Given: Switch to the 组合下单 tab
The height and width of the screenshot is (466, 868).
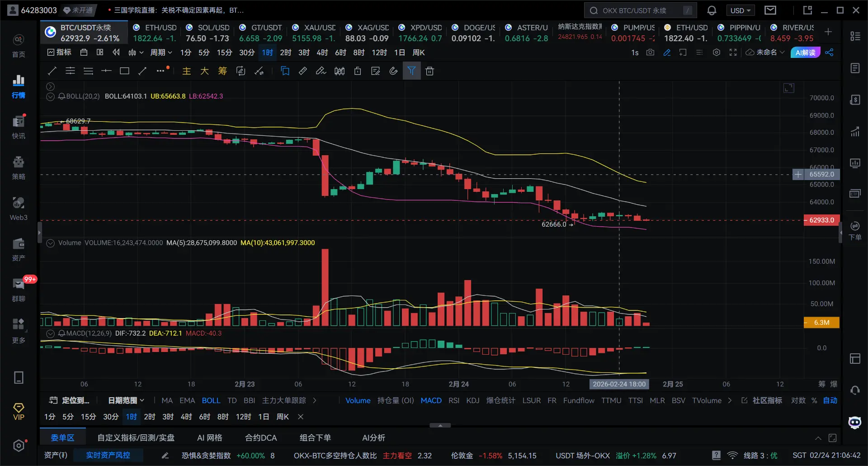Looking at the screenshot, I should click(315, 437).
